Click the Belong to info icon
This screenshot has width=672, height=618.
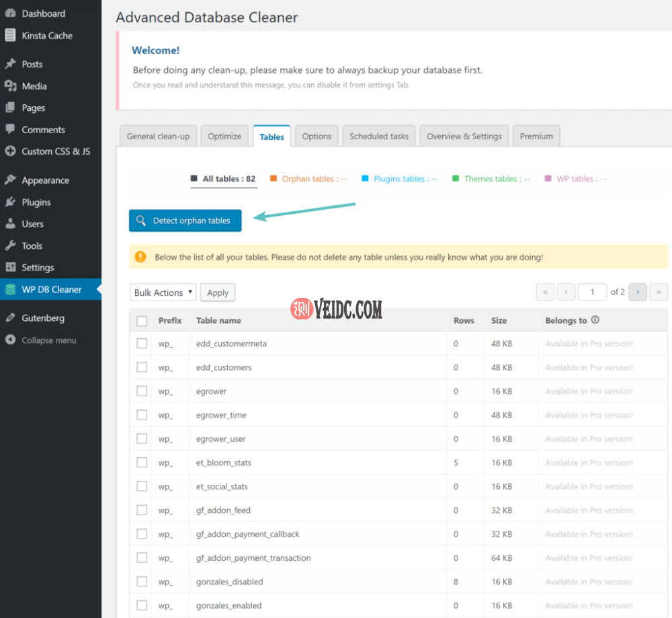click(595, 321)
